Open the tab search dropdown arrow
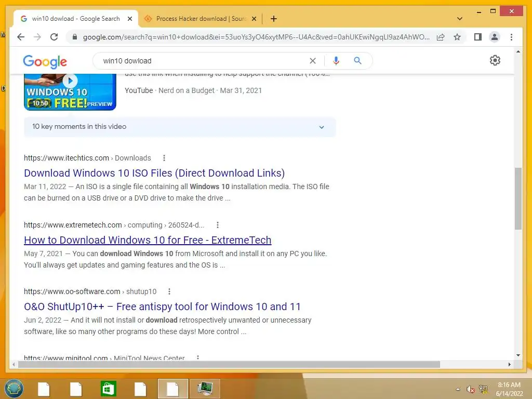Image resolution: width=532 pixels, height=399 pixels. [x=459, y=19]
